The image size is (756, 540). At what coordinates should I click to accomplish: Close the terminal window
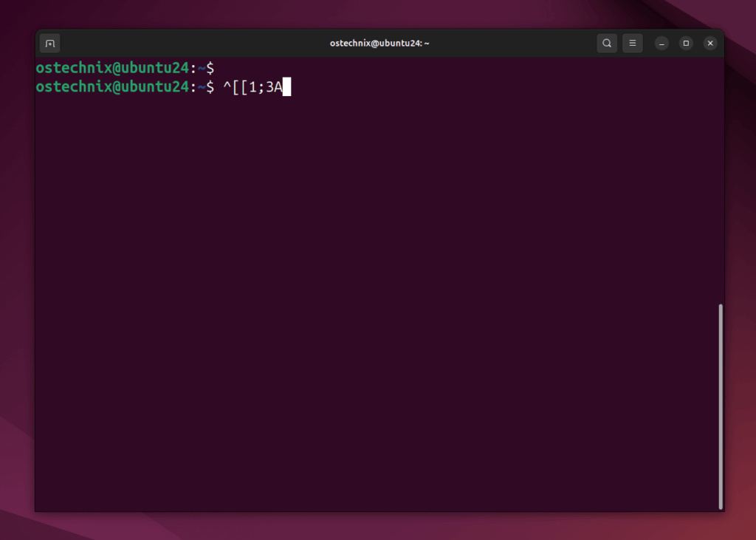(709, 44)
